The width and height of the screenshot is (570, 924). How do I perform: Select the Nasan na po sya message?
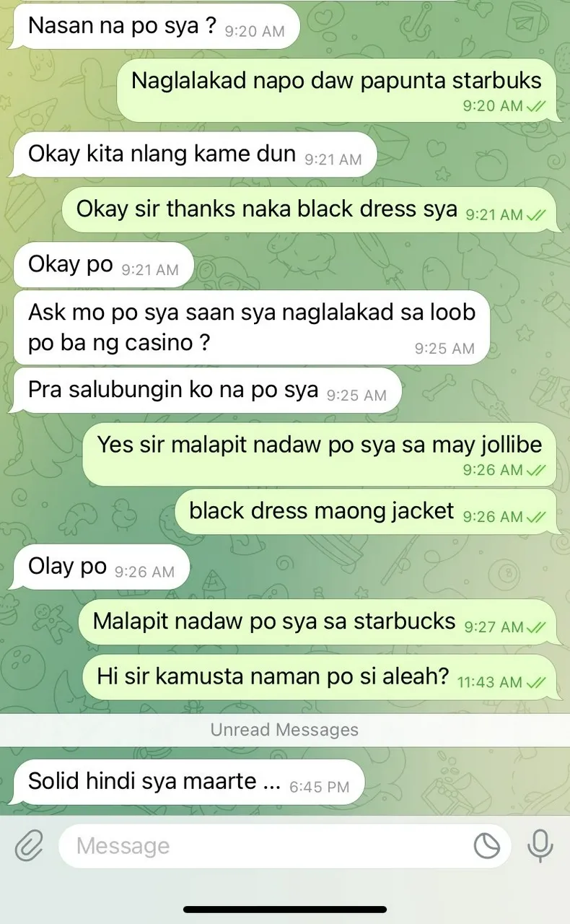click(x=156, y=27)
